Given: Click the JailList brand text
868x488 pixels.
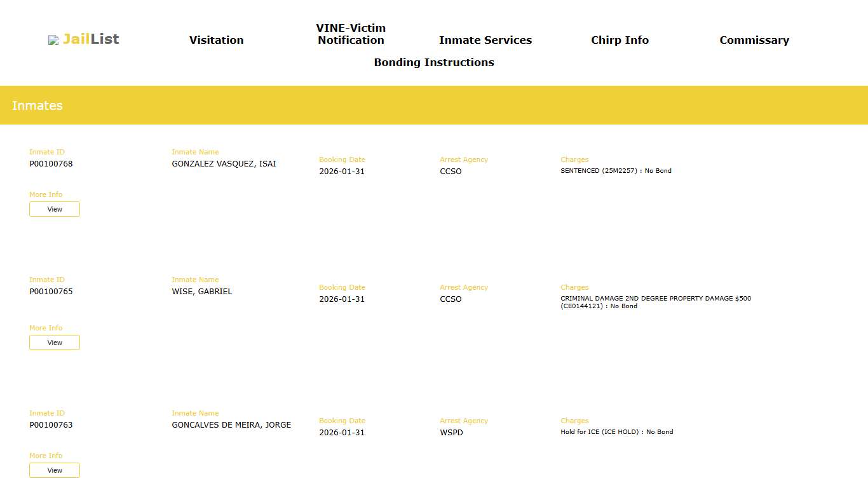Looking at the screenshot, I should click(91, 39).
